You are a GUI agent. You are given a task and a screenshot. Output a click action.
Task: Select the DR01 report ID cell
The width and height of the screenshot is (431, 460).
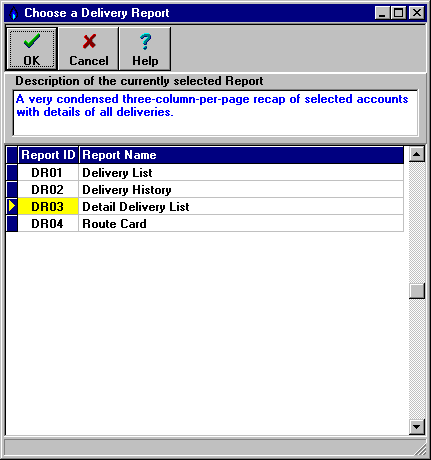point(48,172)
